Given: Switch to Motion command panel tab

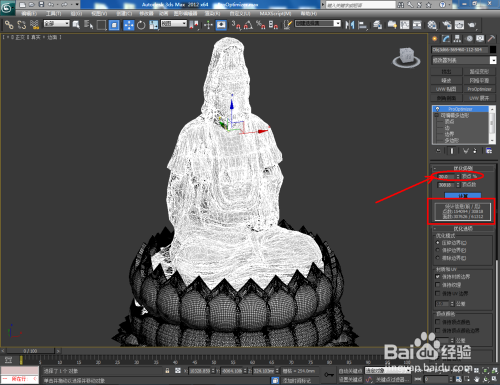Looking at the screenshot, I should click(469, 39).
